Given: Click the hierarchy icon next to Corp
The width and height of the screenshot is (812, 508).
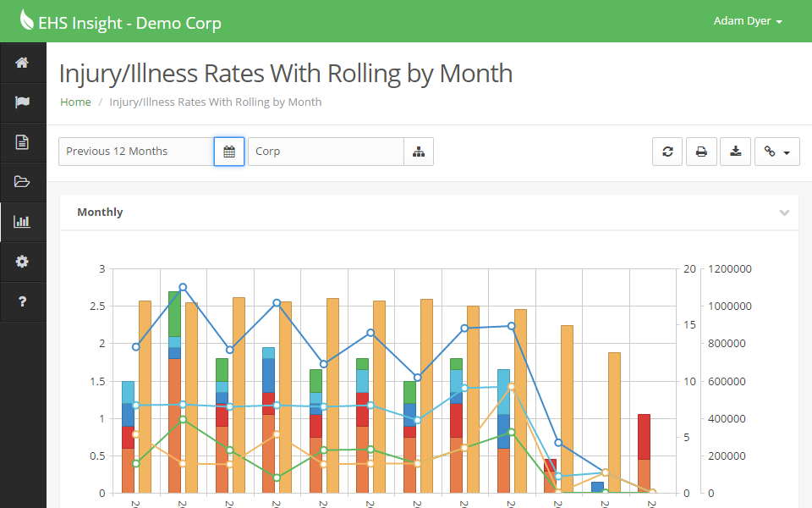Looking at the screenshot, I should pyautogui.click(x=419, y=151).
